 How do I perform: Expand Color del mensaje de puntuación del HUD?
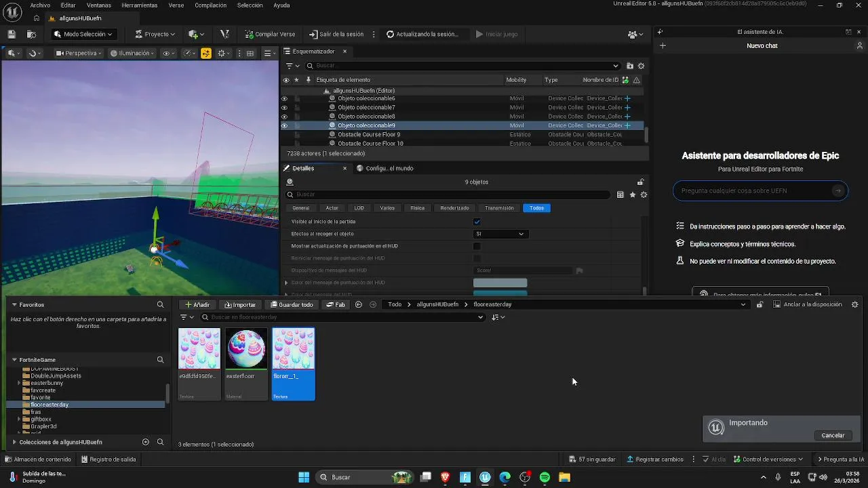pos(286,283)
